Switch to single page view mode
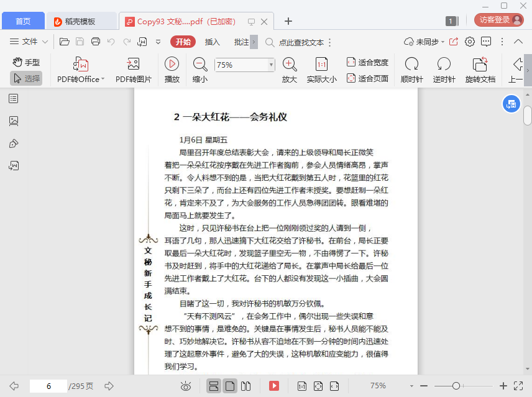 [x=230, y=386]
